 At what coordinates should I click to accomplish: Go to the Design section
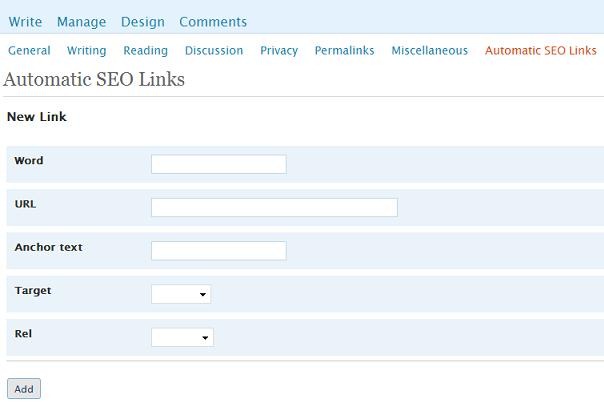tap(143, 22)
